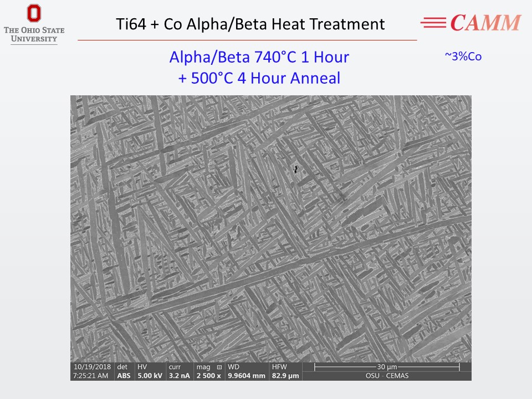Click the 30 µm scale bar
The image size is (532, 399).
coord(387,367)
